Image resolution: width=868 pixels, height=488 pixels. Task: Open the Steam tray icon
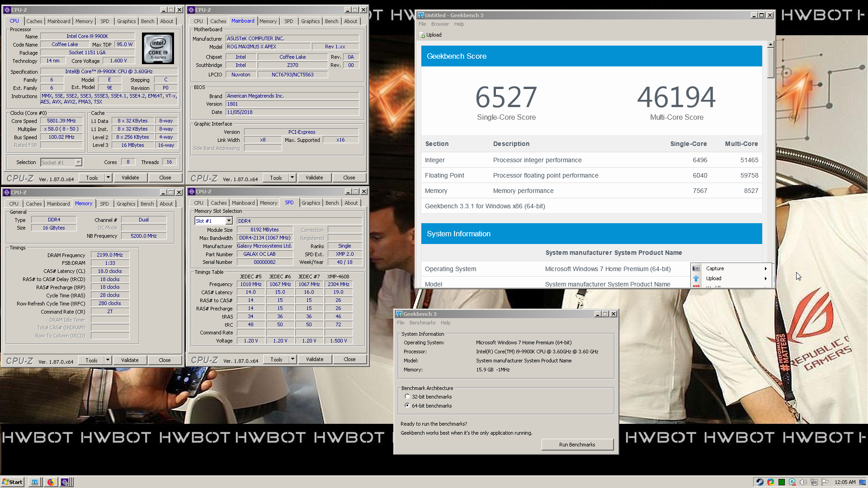click(x=759, y=482)
